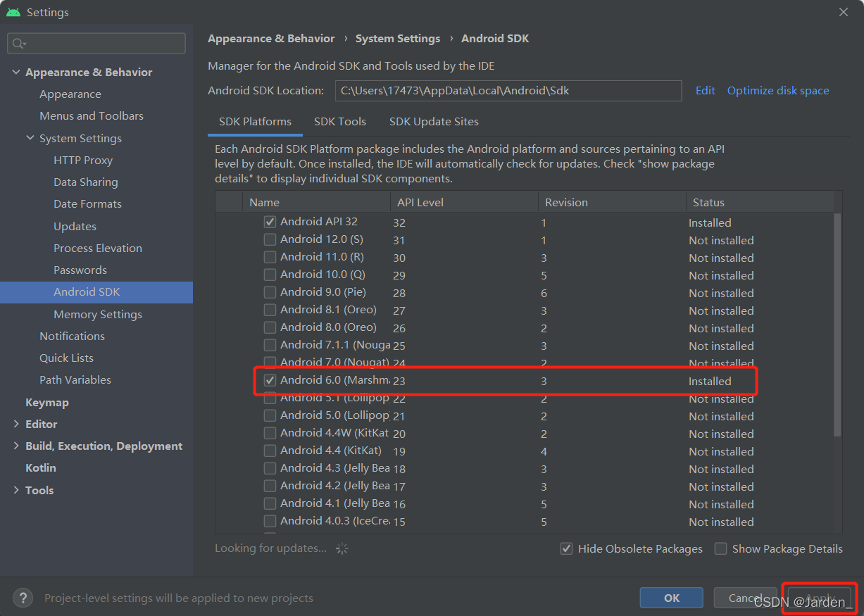The image size is (864, 616).
Task: Expand the Build, Execution, Deployment section
Action: coord(16,446)
